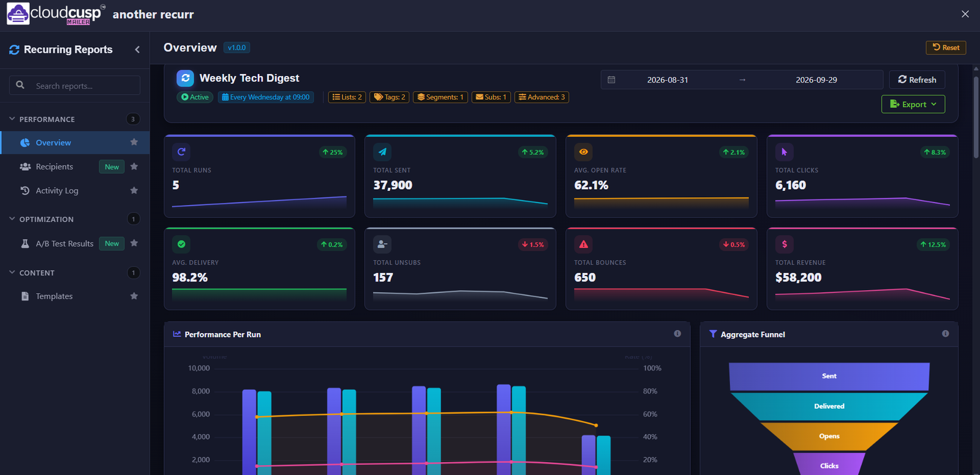Click the search reports field
This screenshot has height=475, width=980.
pyautogui.click(x=75, y=86)
